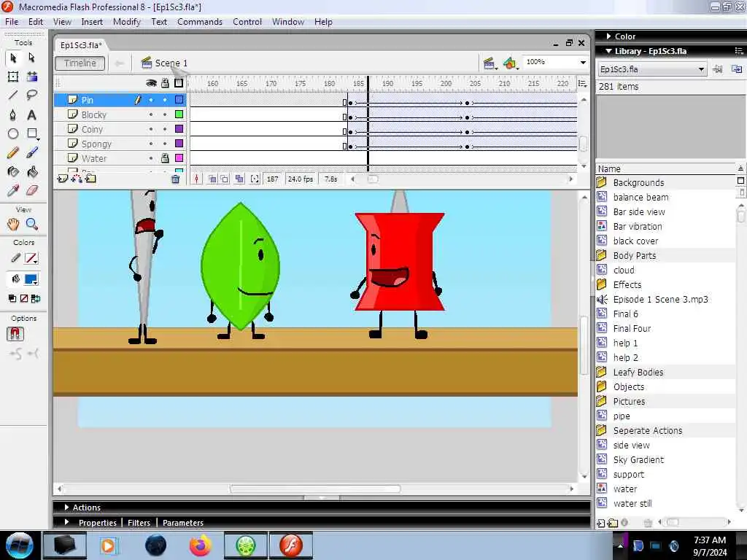Select the Brush tool
This screenshot has width=747, height=560.
31,153
